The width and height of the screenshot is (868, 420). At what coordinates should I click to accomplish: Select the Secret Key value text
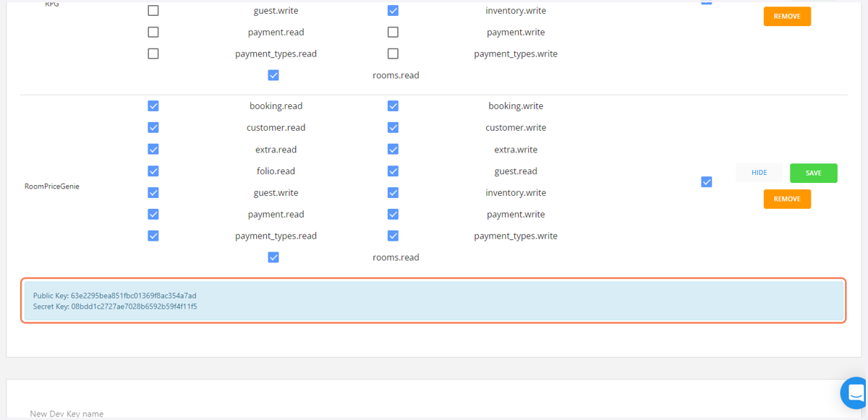(134, 307)
